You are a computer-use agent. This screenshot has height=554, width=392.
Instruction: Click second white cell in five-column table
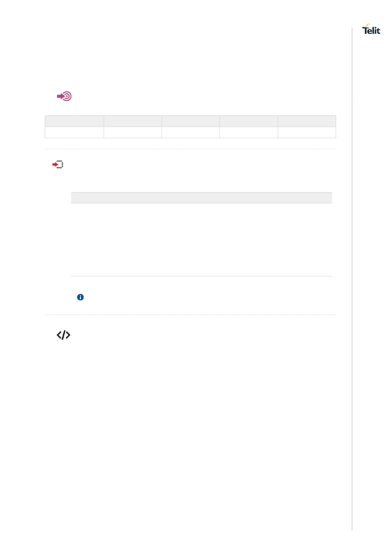(x=133, y=132)
